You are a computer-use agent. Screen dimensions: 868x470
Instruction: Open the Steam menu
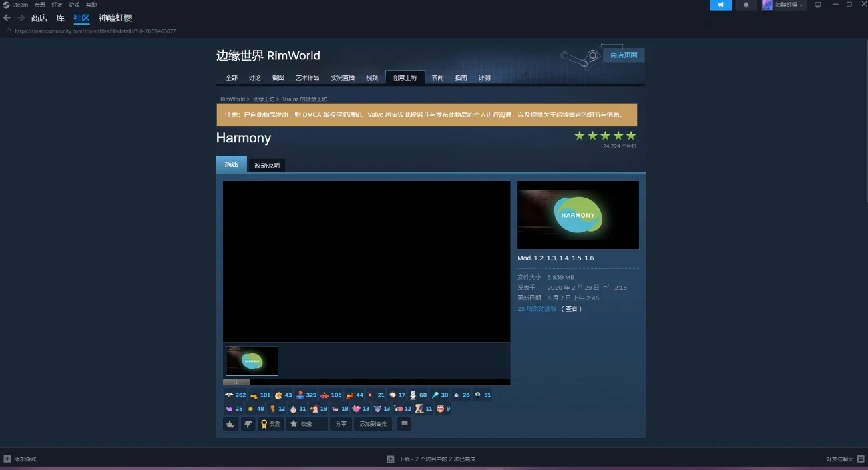point(15,5)
